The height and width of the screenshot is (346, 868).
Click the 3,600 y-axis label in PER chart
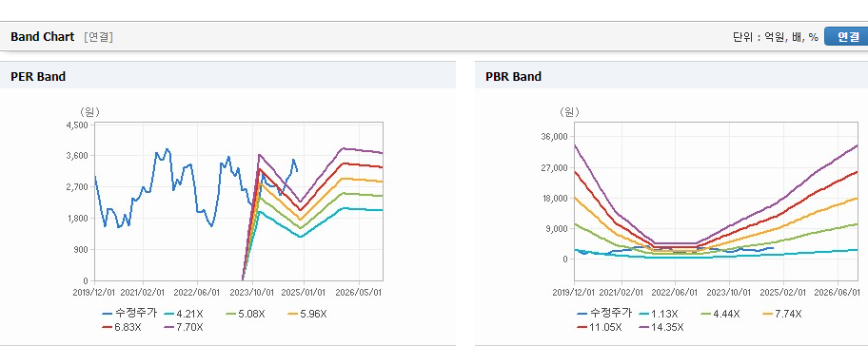[x=77, y=156]
